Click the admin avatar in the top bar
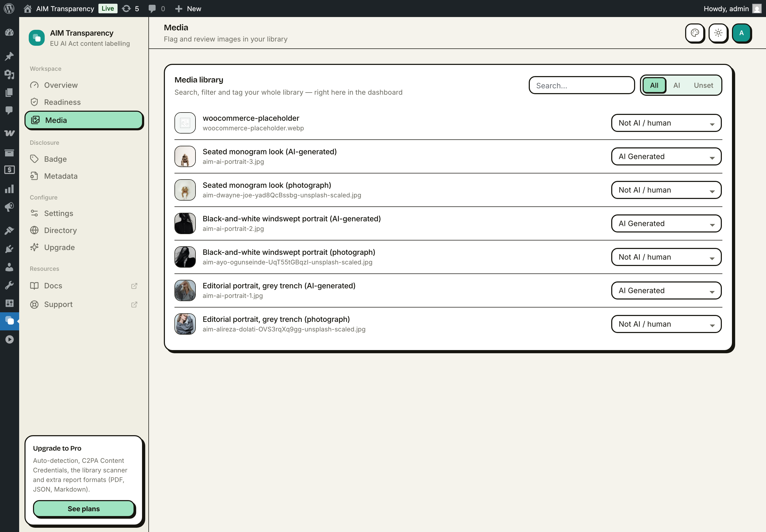The height and width of the screenshot is (532, 766). pos(757,9)
